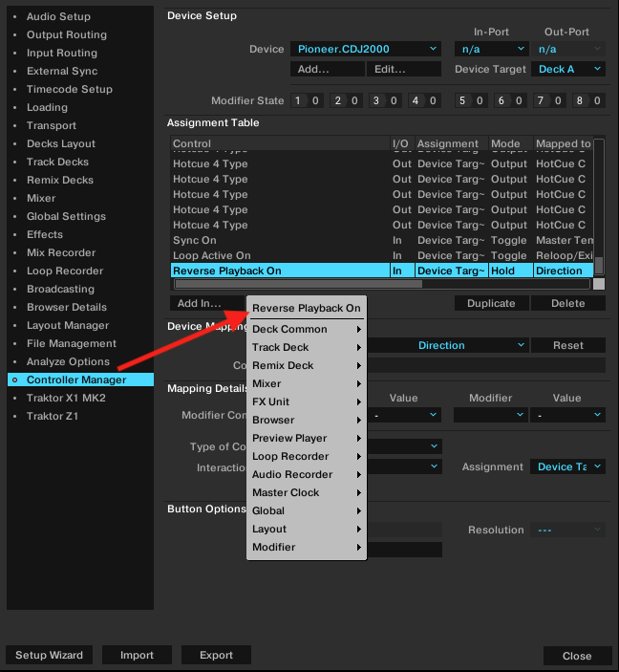Launch the Setup Wizard
The height and width of the screenshot is (672, 619).
pos(49,655)
